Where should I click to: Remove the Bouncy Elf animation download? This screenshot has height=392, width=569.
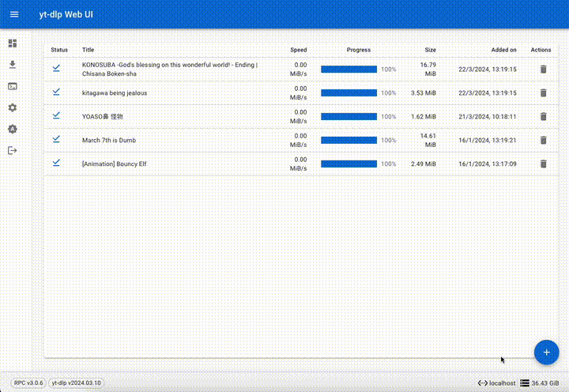(x=542, y=164)
